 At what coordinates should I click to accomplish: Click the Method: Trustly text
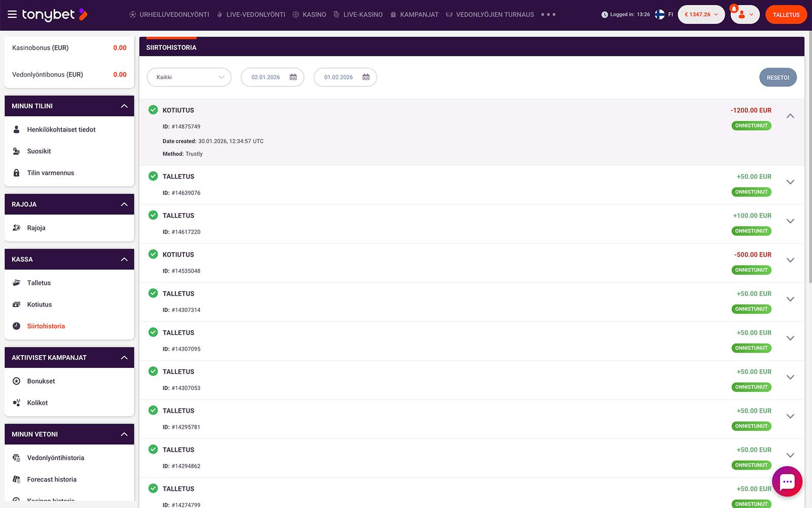183,154
